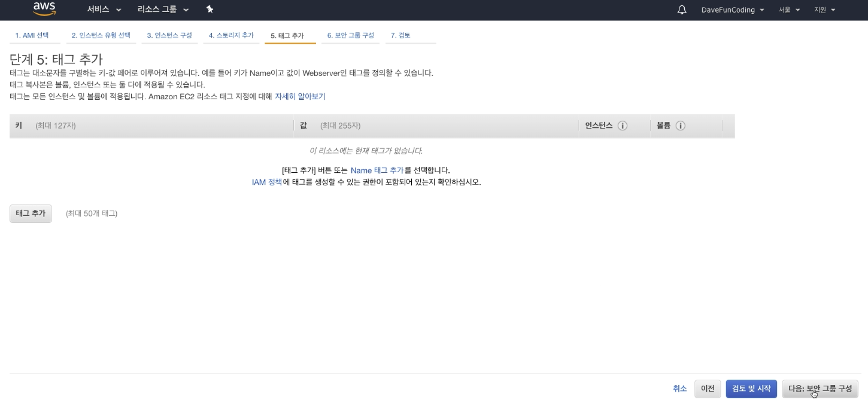868x409 pixels.
Task: Open the DaveFunCoding account dropdown
Action: [x=733, y=10]
